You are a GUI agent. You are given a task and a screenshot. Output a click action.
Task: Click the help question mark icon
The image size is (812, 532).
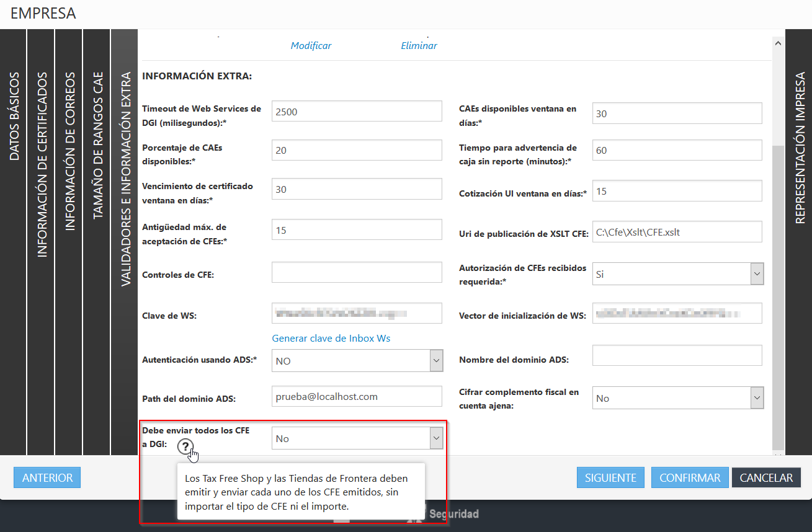point(185,446)
